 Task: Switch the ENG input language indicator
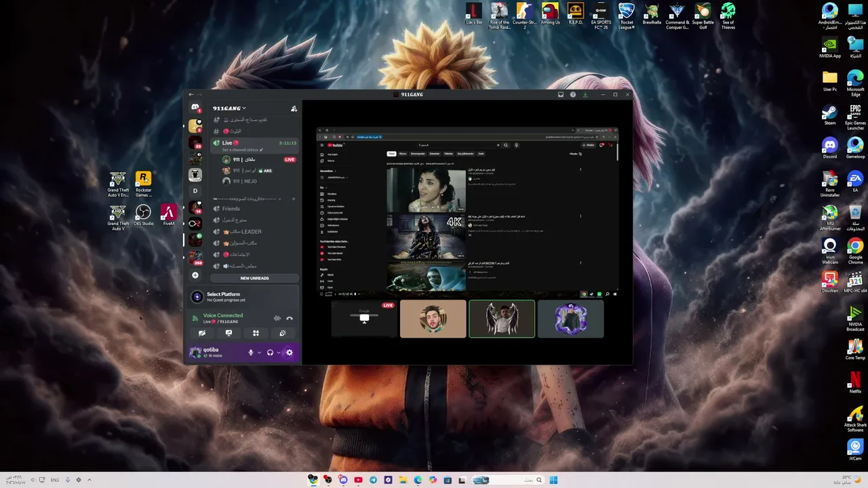pyautogui.click(x=55, y=480)
